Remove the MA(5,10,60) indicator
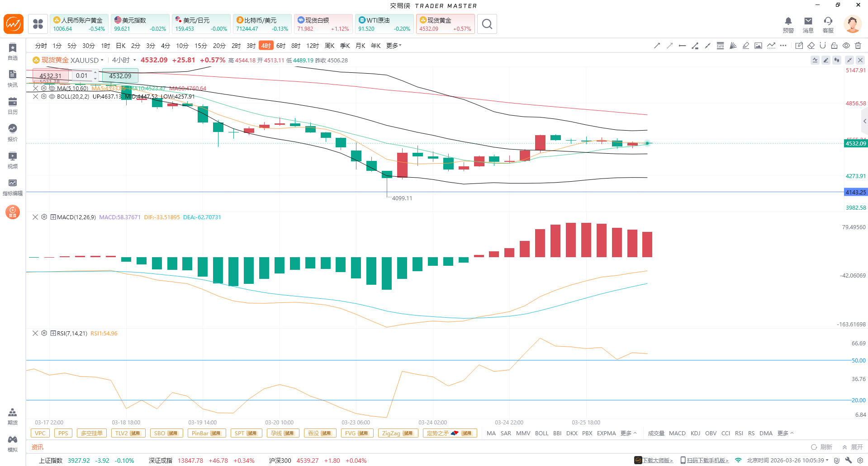The image size is (868, 466). 36,89
